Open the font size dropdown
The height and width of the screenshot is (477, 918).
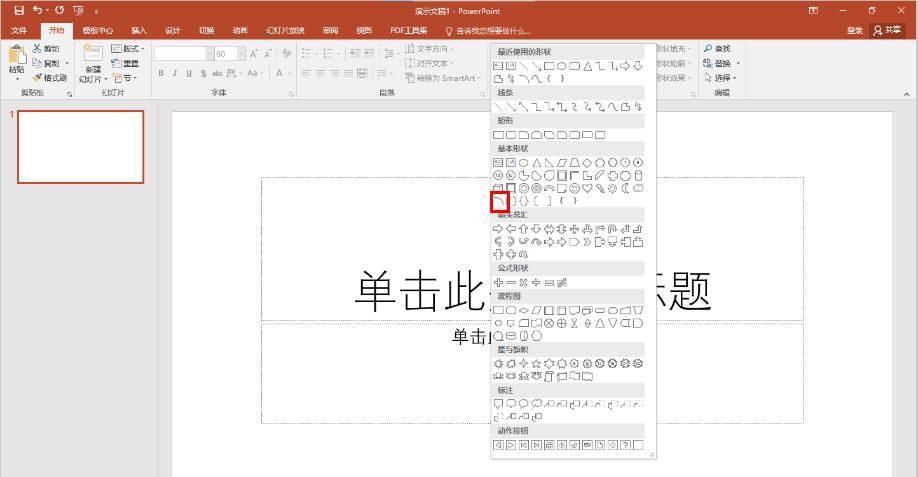[x=241, y=54]
